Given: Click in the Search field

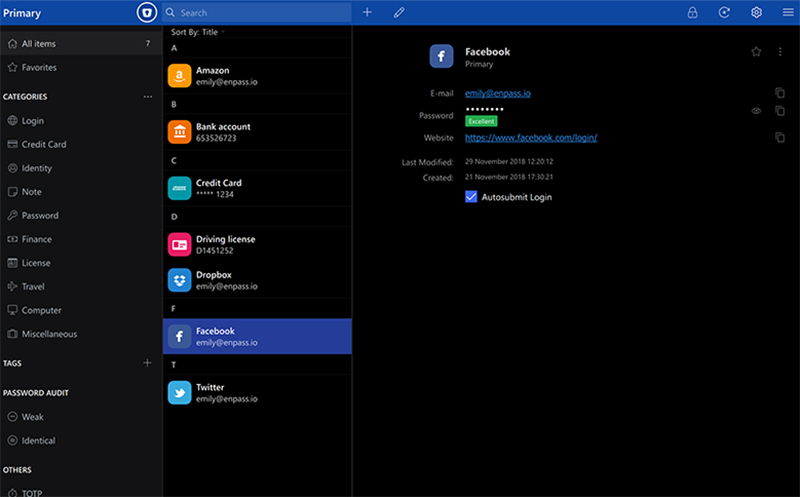Looking at the screenshot, I should coord(257,13).
